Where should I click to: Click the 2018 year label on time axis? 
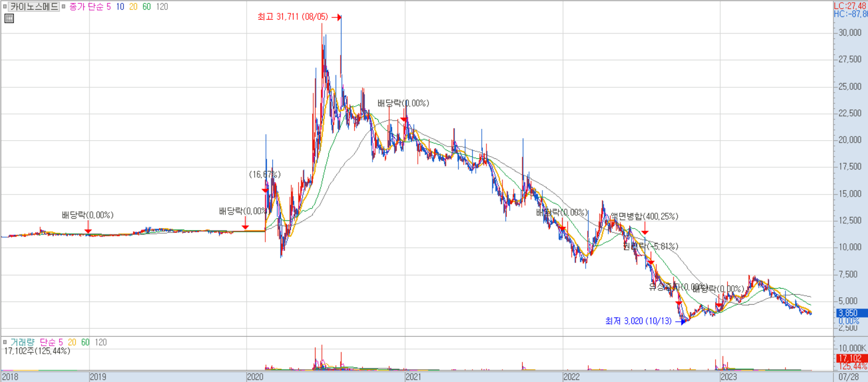tap(10, 377)
